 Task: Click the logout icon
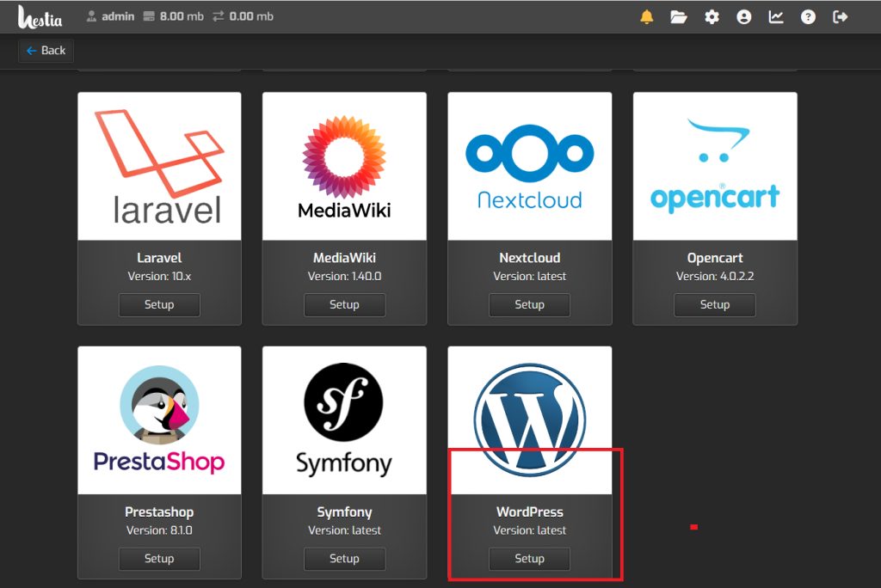pos(840,17)
